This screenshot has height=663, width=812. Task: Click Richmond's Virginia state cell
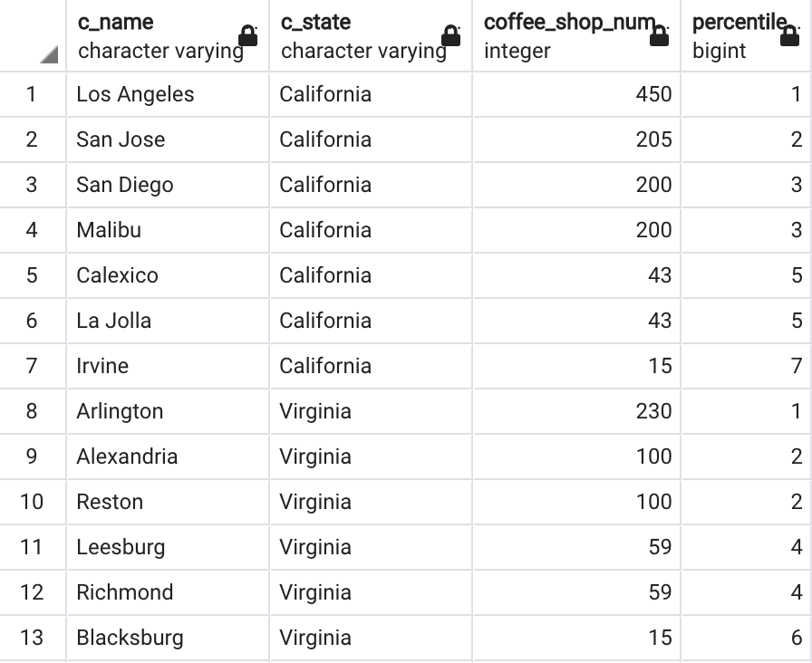coord(371,592)
